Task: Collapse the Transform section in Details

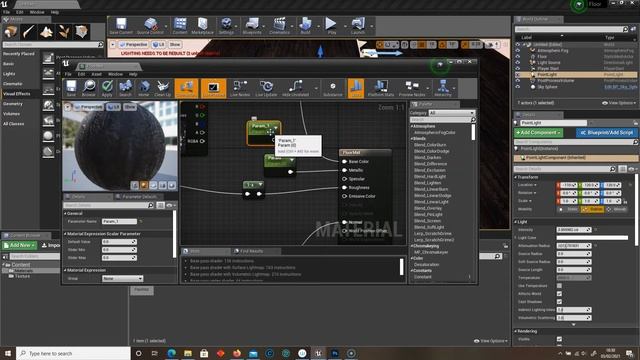Action: coord(516,177)
